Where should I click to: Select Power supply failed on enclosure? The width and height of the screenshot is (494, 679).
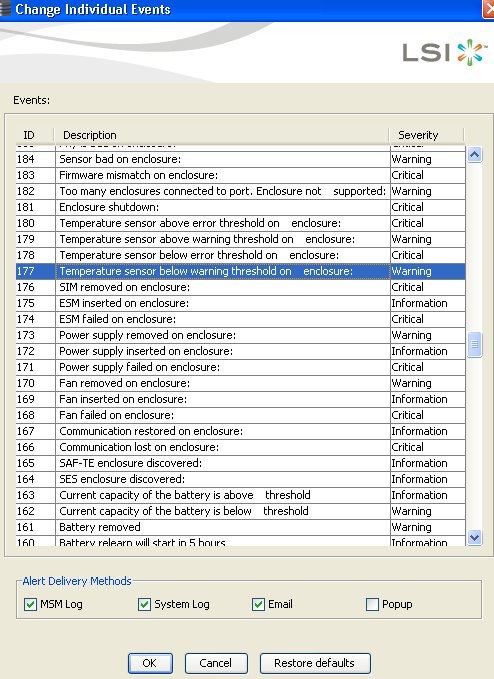[241, 367]
